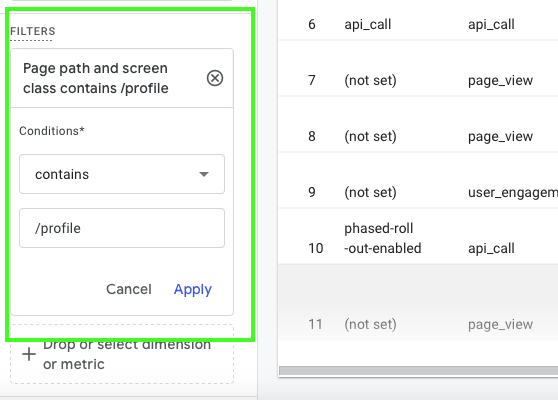Select the 'Page path and screen class contains /profile' filter chip

tap(122, 78)
